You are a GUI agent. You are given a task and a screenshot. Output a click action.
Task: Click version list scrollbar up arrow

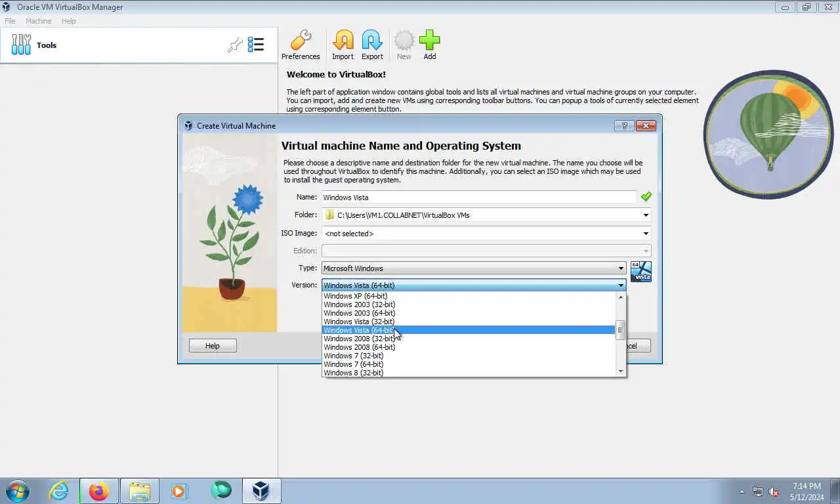tap(621, 297)
